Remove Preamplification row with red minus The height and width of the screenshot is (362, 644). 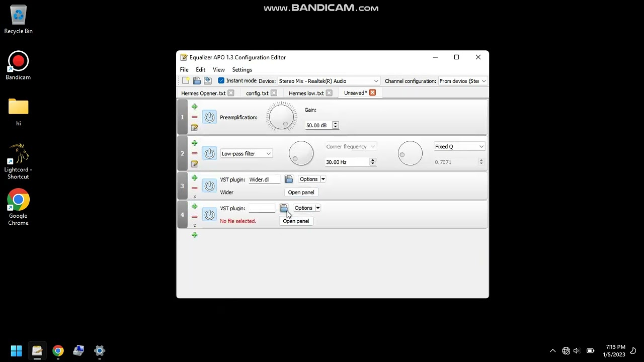194,117
